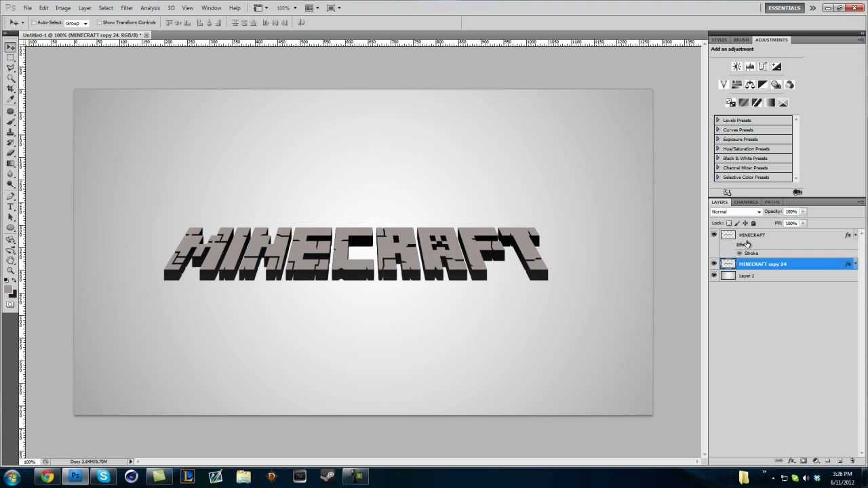Image resolution: width=868 pixels, height=488 pixels.
Task: Add a Channel Mixer adjustment
Action: point(789,85)
